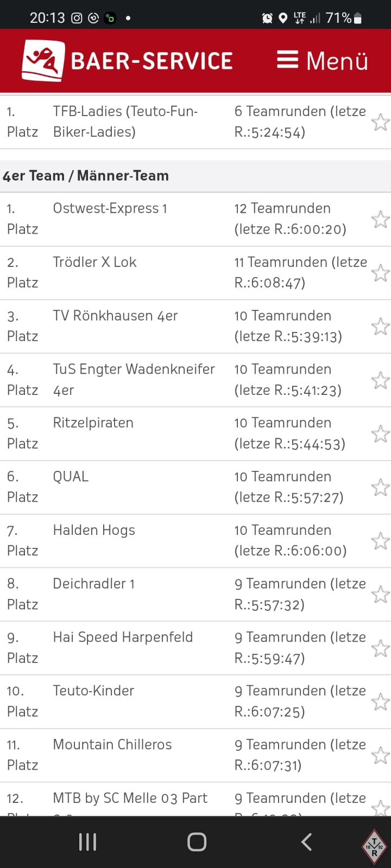Mark Ritzelpiraten as favorite
Viewport: 391px width, 868px height.
[x=380, y=433]
